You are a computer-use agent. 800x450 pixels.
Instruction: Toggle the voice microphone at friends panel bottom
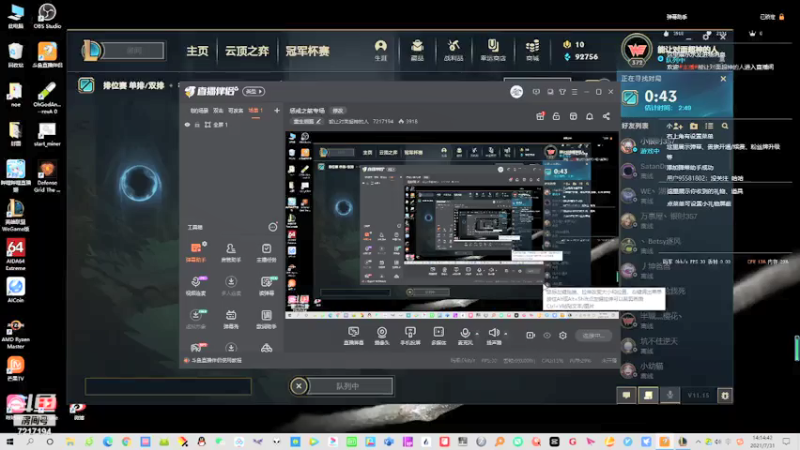coord(670,395)
